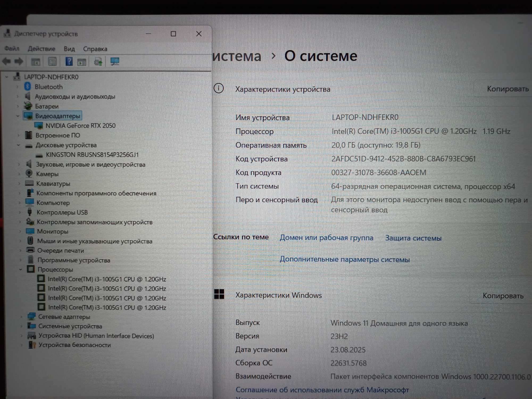
Task: Select the Клавиатуры keyboard icon
Action: coord(29,183)
